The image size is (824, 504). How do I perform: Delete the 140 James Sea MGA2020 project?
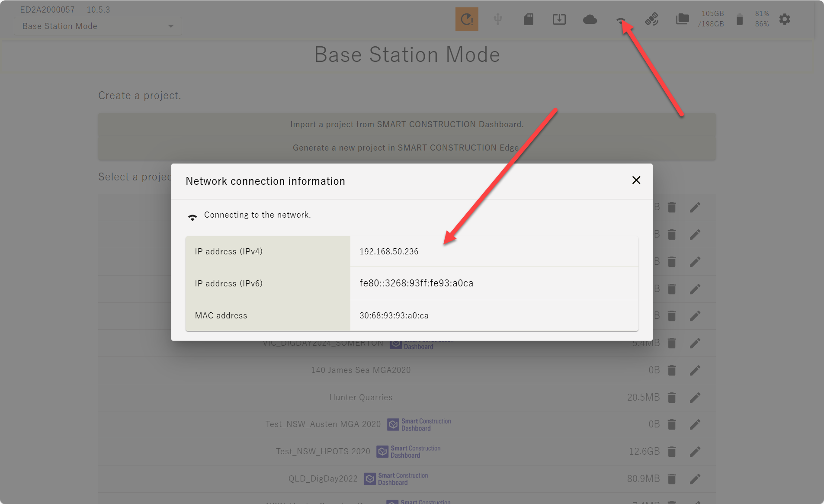click(672, 370)
